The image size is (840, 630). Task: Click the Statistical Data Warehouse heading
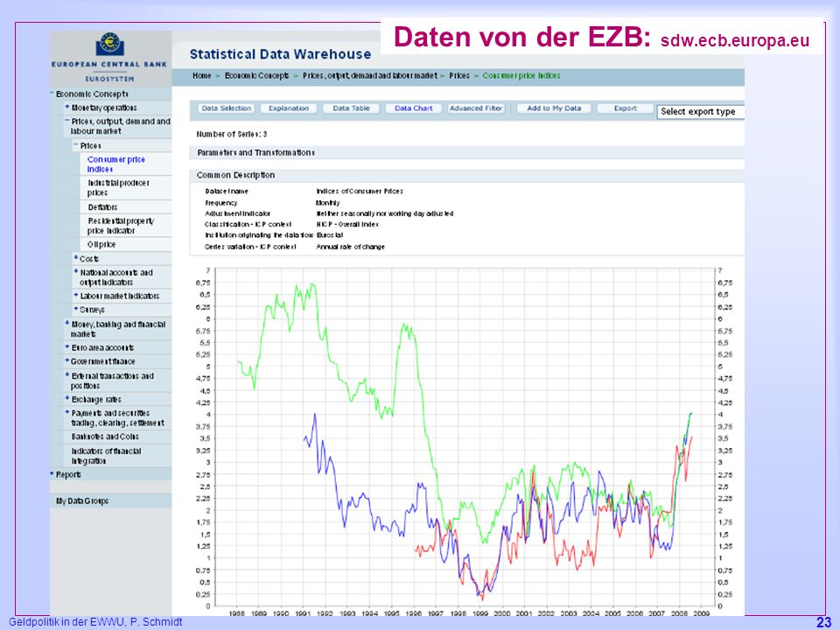(280, 54)
